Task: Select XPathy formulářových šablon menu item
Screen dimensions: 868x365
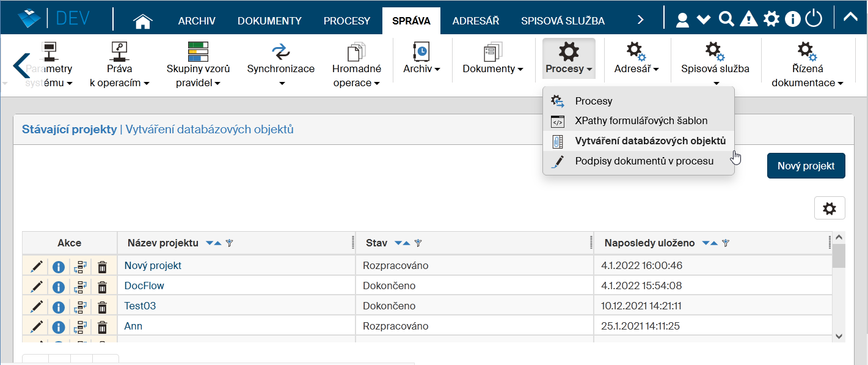Action: pos(641,121)
